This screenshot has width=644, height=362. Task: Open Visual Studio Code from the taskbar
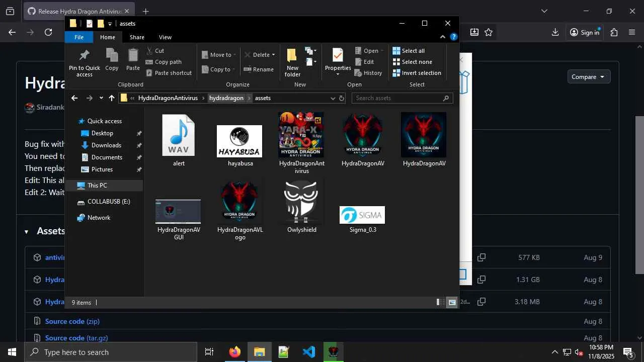(309, 352)
